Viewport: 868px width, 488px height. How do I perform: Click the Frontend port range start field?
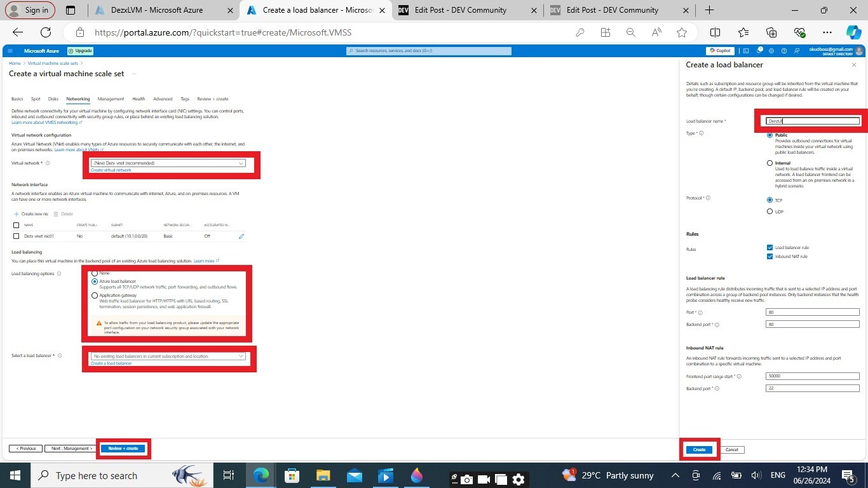(813, 376)
